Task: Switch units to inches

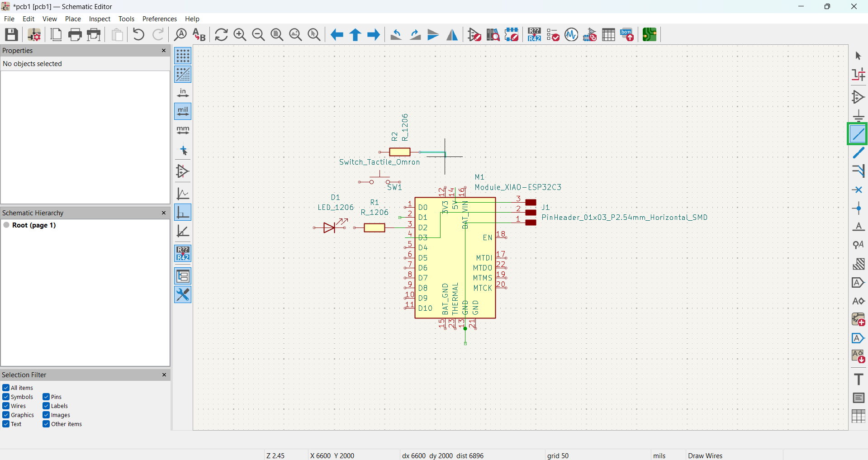Action: (183, 93)
